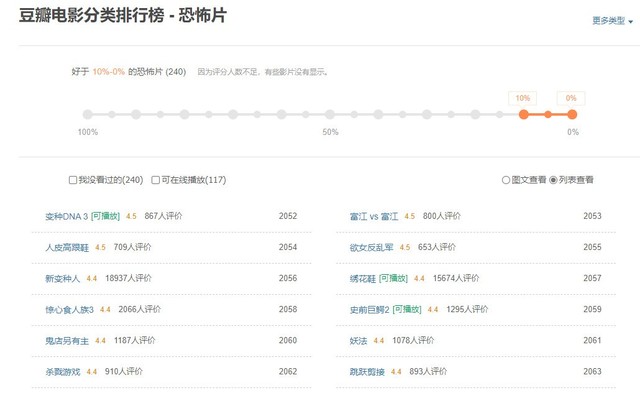Click the 可播放 tag next to 变种DNA 3

click(x=105, y=216)
